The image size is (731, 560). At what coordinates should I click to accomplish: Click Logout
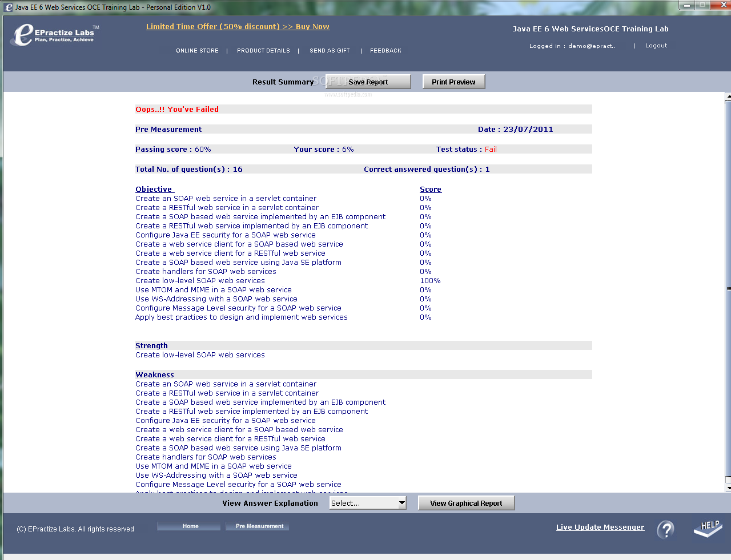[656, 46]
